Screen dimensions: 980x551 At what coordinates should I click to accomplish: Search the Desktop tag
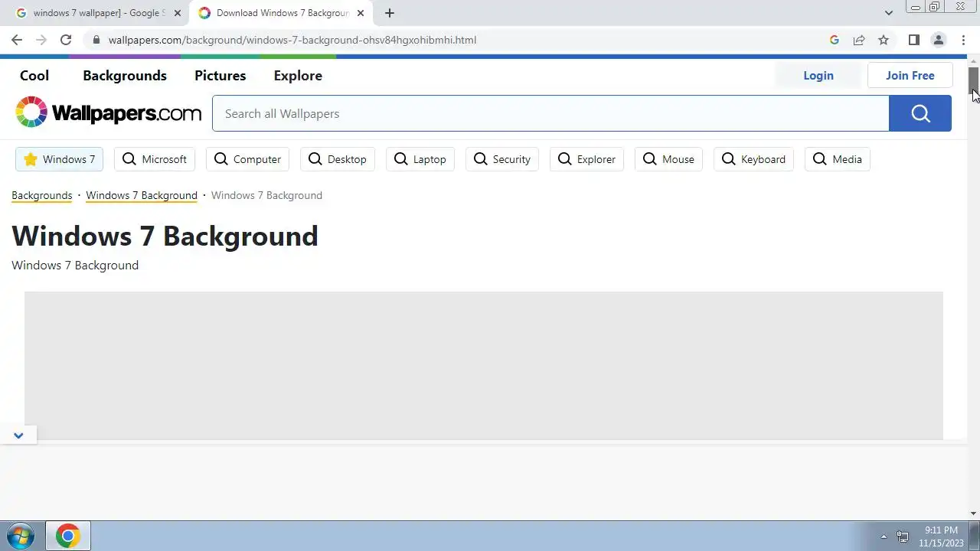[x=338, y=159]
